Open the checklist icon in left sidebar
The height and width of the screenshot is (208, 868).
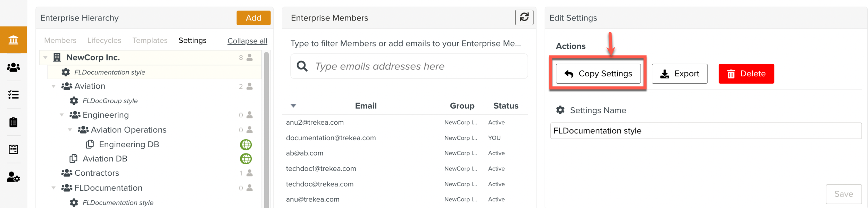14,94
